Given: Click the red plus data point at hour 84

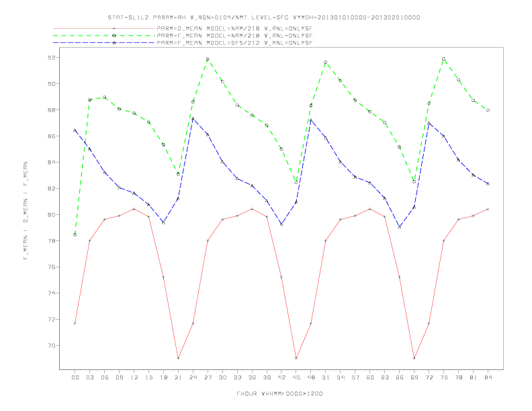Looking at the screenshot, I should coord(488,209).
